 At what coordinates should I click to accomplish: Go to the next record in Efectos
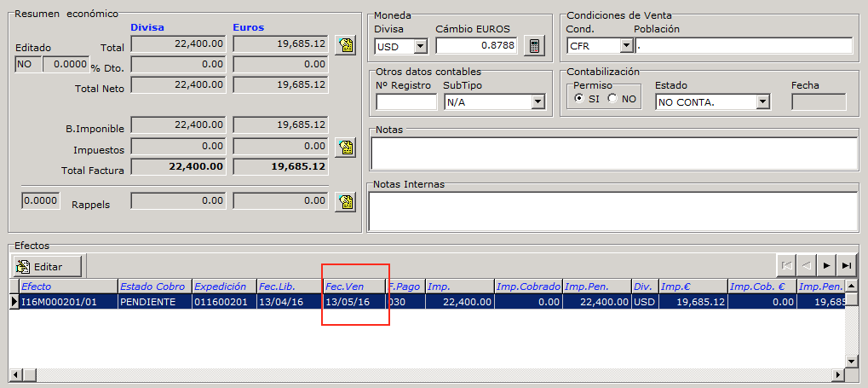tap(826, 265)
